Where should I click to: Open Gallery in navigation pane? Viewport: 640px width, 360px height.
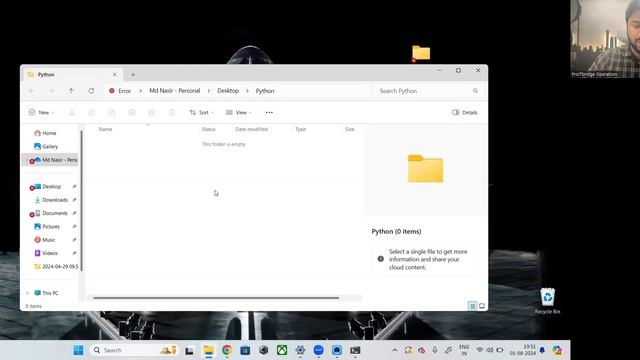point(46,146)
